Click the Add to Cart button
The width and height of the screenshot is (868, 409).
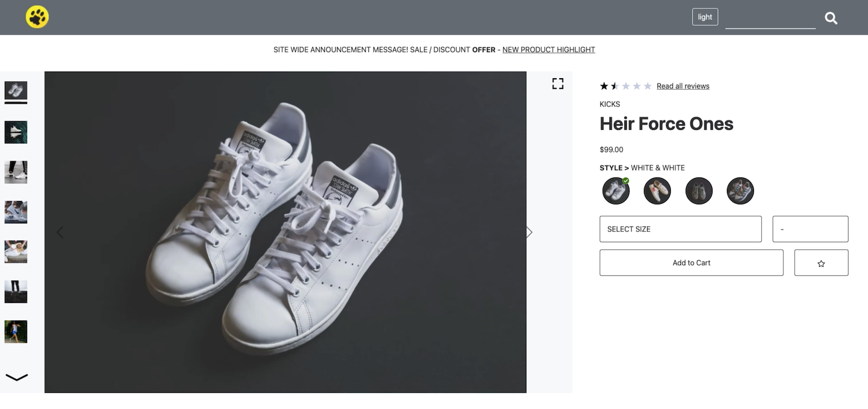pos(691,262)
